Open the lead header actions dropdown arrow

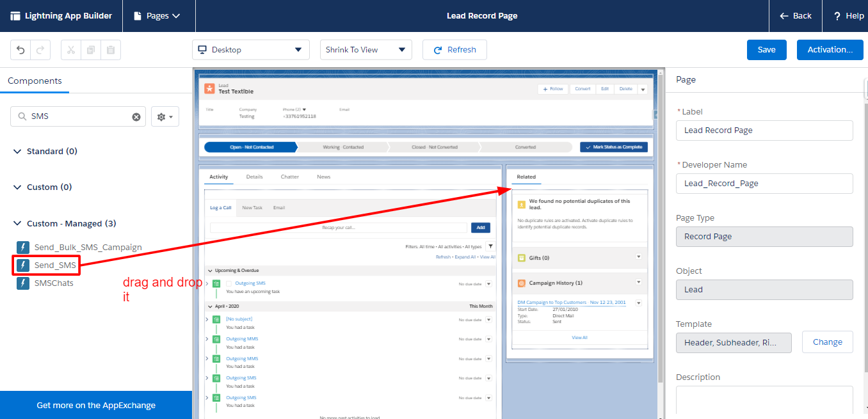click(x=643, y=89)
